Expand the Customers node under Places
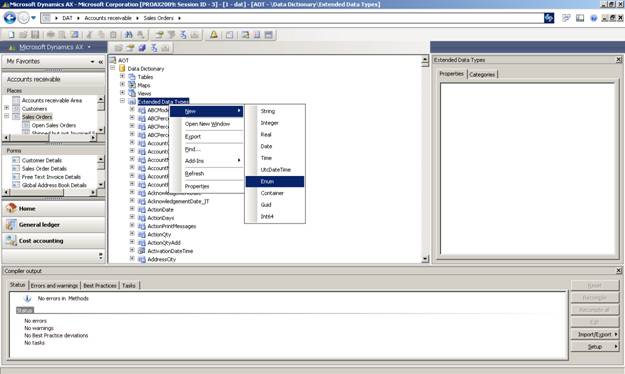This screenshot has width=625, height=374. (6, 108)
